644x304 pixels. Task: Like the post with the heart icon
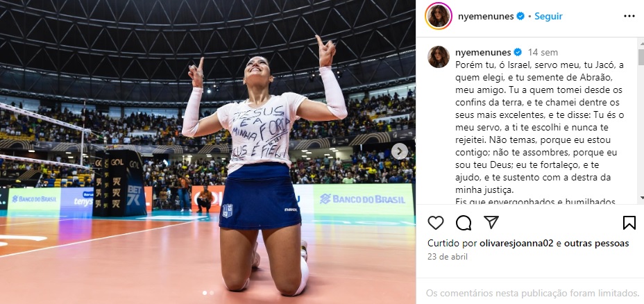435,223
